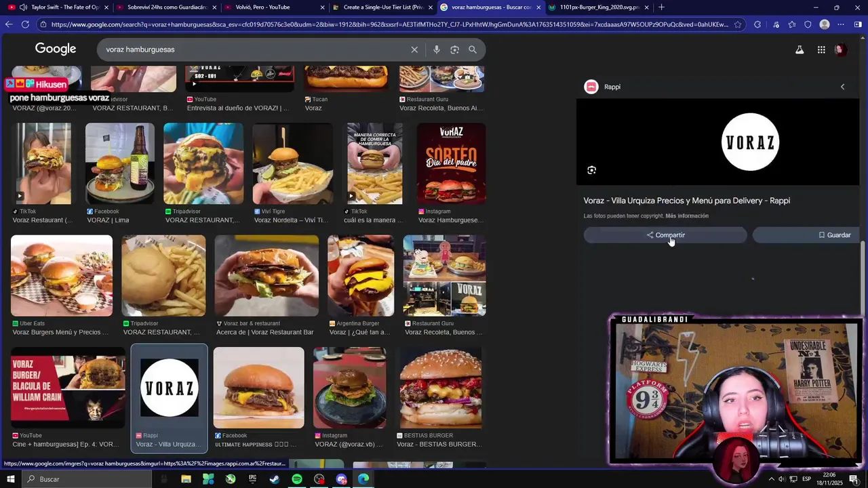Click the magnifier search button in Google

[x=473, y=49]
